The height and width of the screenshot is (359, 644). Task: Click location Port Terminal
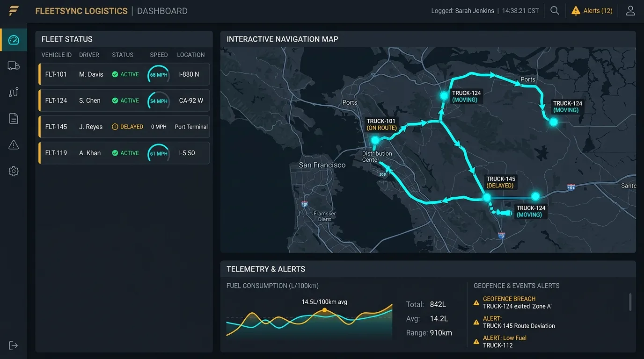coord(191,127)
